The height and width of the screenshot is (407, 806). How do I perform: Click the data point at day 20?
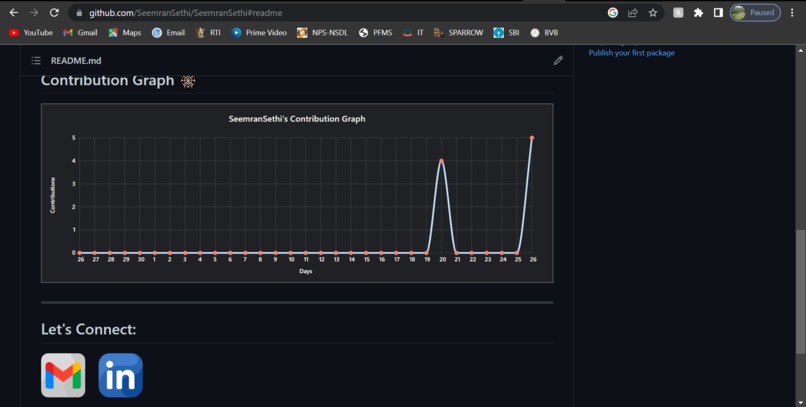click(442, 161)
